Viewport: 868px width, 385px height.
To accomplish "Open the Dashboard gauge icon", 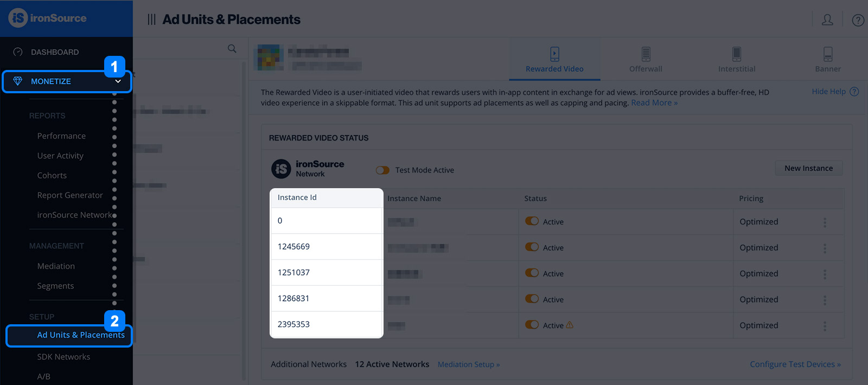I will [18, 52].
